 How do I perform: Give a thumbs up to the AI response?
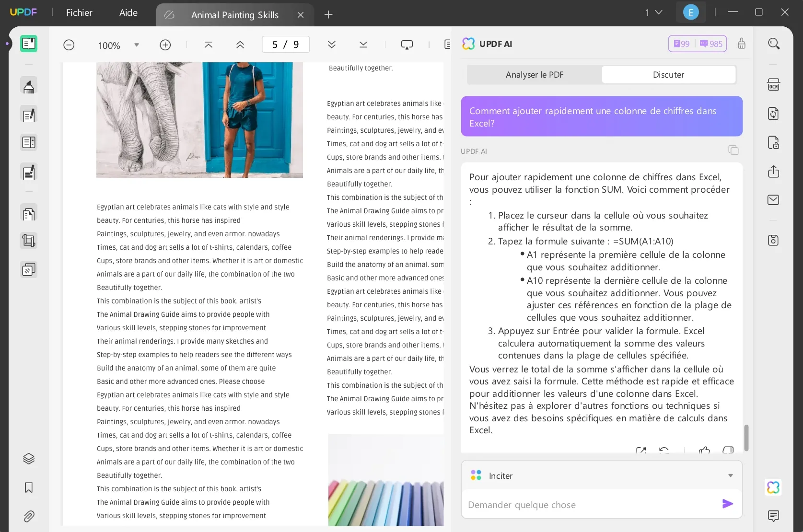(x=704, y=451)
